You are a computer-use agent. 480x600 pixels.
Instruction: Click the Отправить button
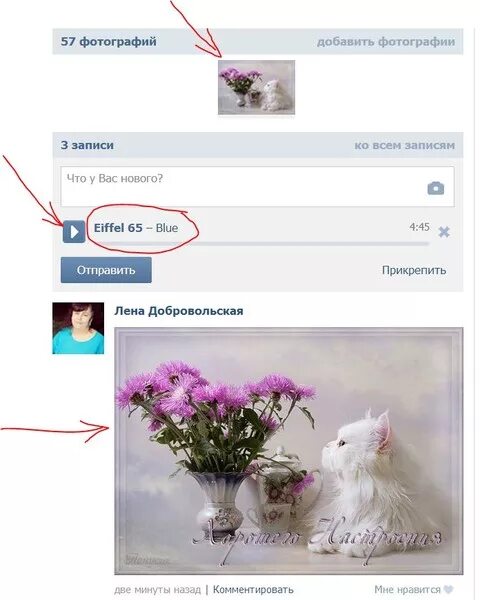pos(106,270)
